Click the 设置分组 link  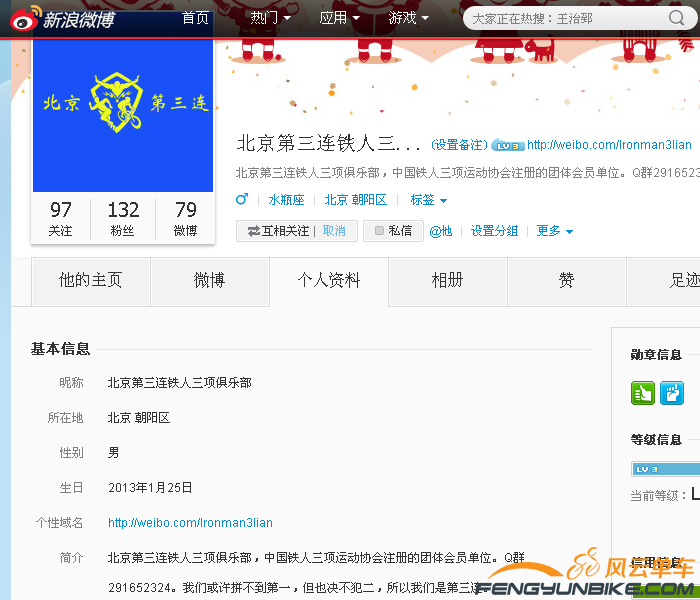(x=494, y=231)
